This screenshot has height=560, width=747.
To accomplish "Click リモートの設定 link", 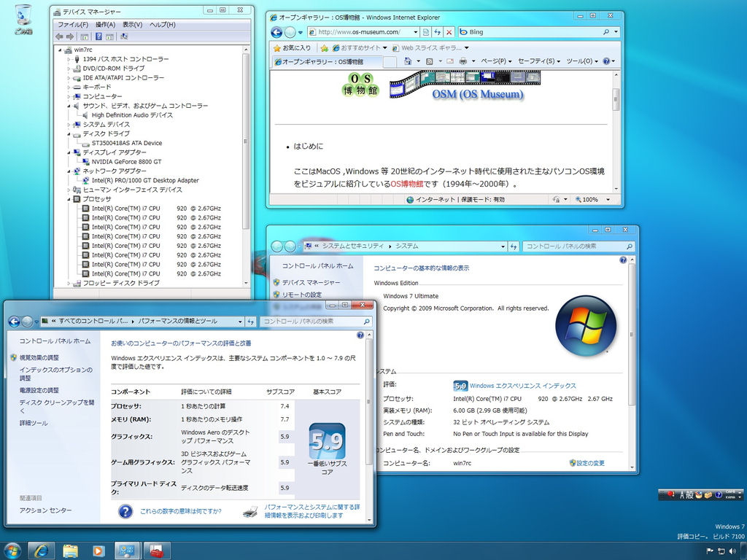I will coord(301,295).
